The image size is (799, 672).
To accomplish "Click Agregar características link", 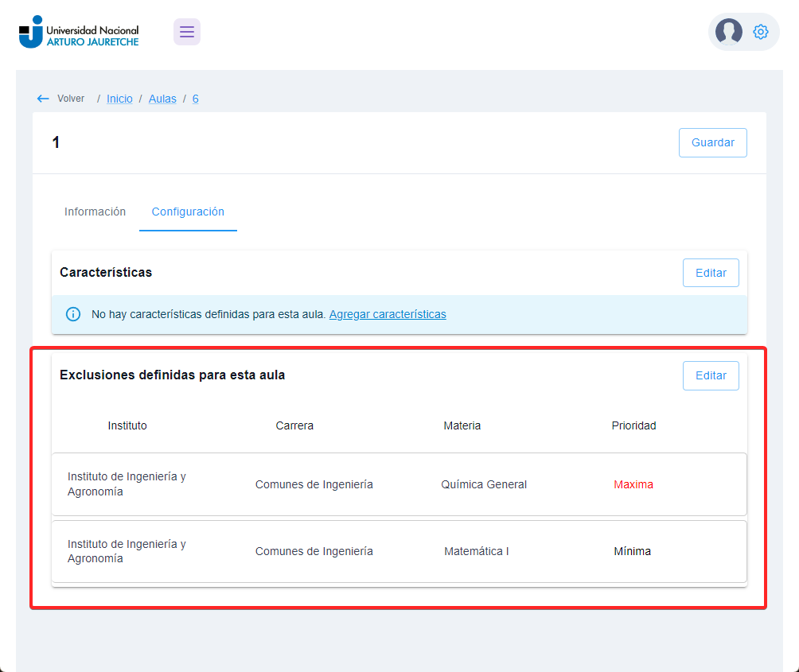I will (x=388, y=315).
